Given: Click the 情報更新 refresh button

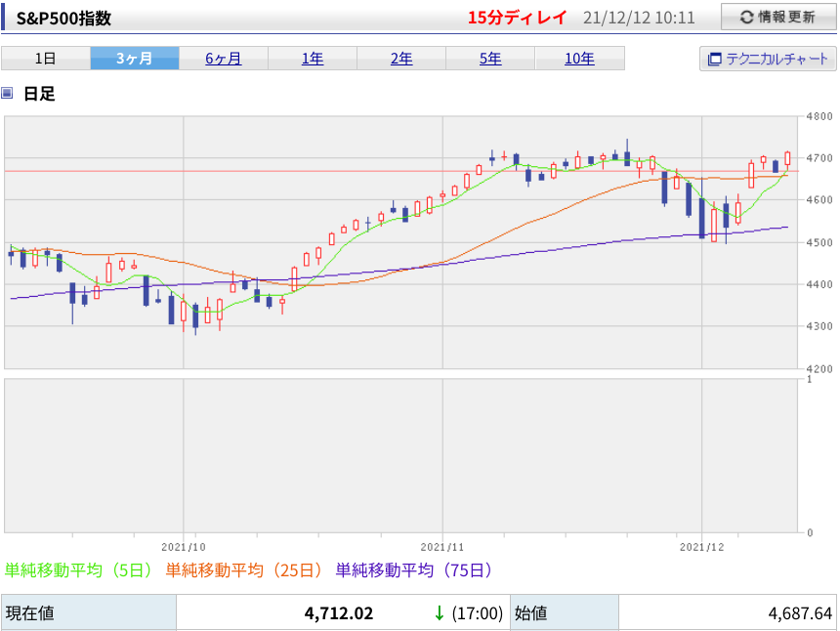Looking at the screenshot, I should pyautogui.click(x=777, y=17).
